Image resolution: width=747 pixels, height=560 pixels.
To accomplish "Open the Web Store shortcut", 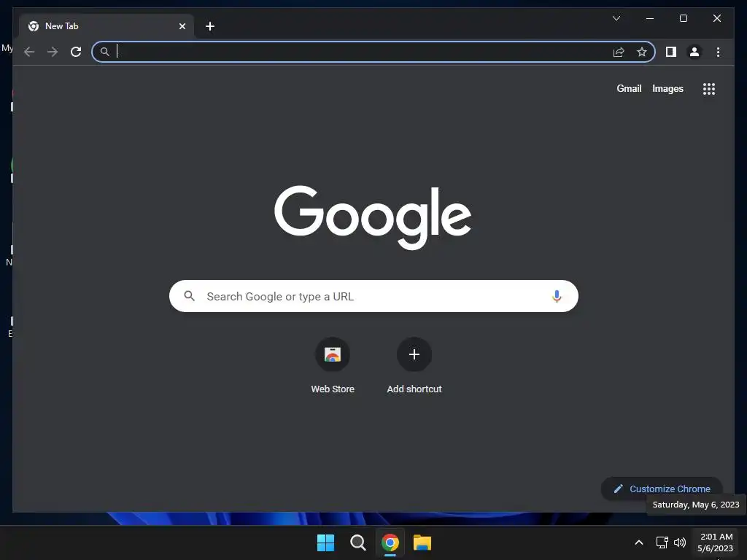I will [333, 366].
